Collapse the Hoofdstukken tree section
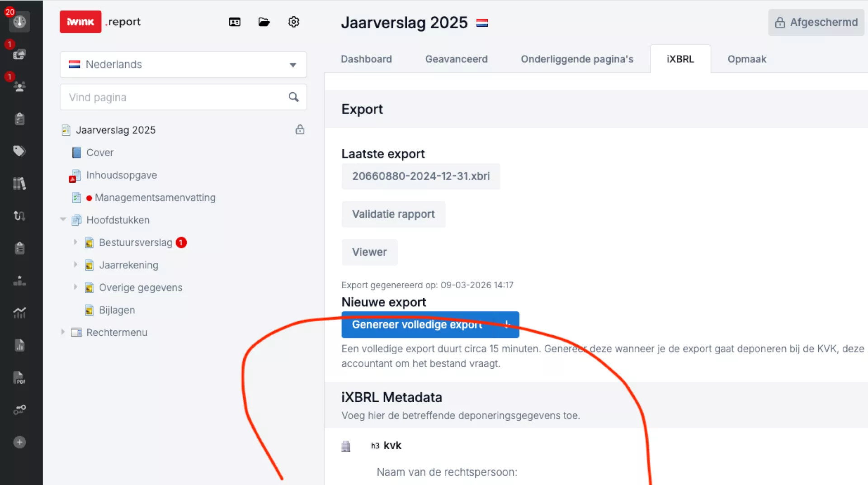 (63, 220)
